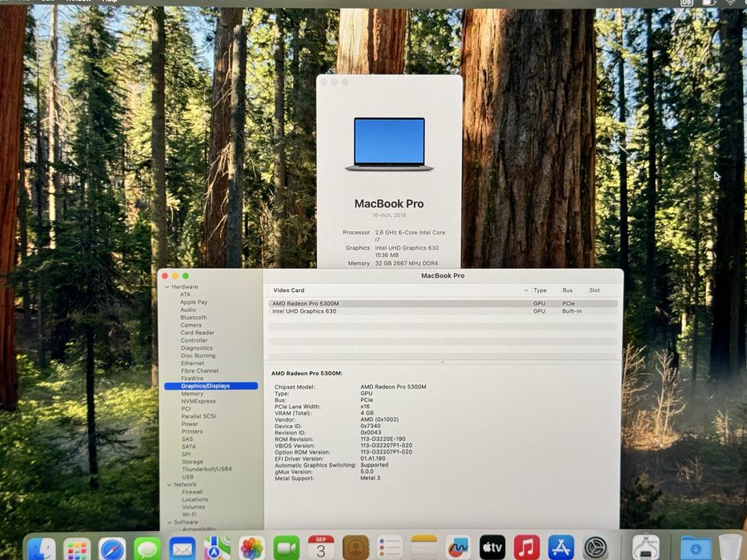Select ATA in the Hardware list

tap(185, 294)
